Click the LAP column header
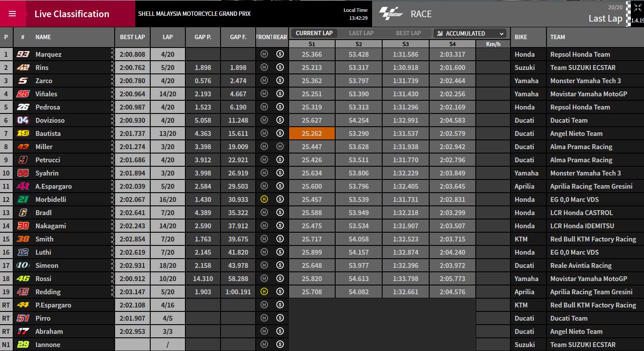Image resolution: width=644 pixels, height=351 pixels. tap(168, 37)
